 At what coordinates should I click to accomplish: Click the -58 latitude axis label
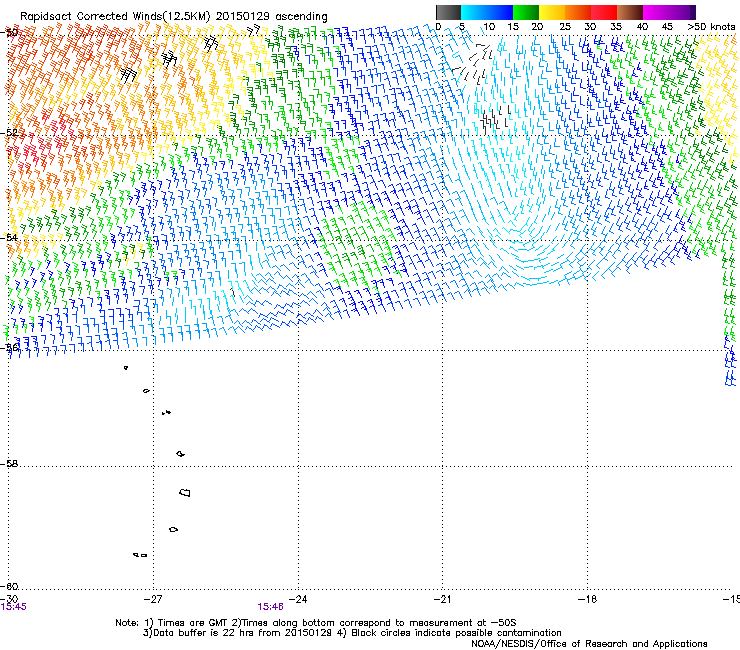click(x=9, y=464)
